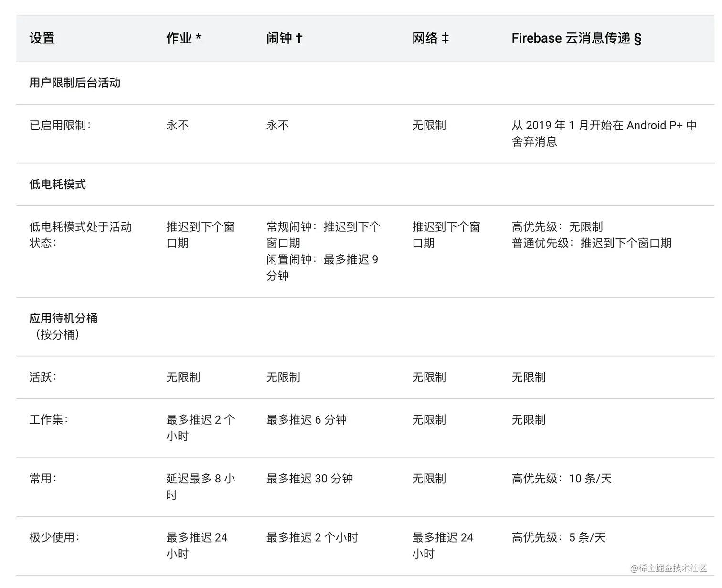The width and height of the screenshot is (722, 588).
Task: Click 普通优先级 推迟到下个窗口期 text
Action: tap(592, 243)
